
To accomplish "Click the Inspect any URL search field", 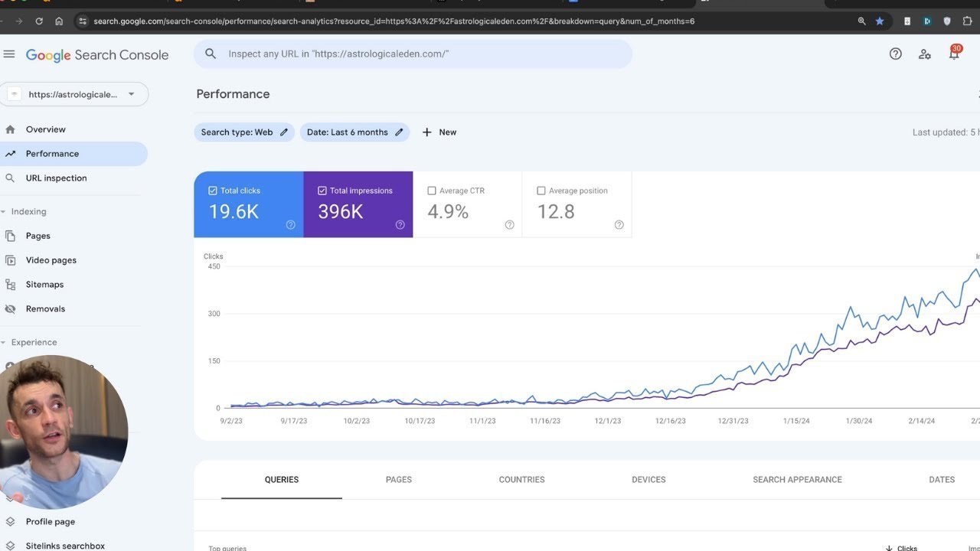I will 413,54.
